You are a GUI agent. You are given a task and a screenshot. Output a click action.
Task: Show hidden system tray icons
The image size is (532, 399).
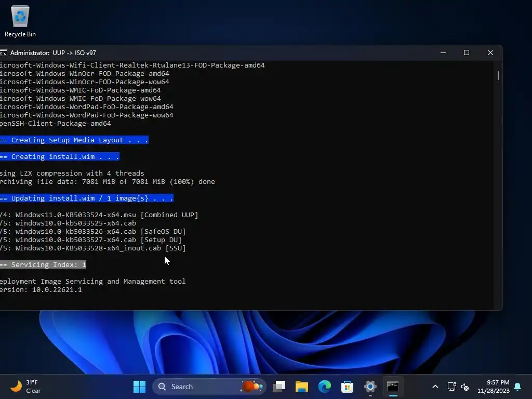[435, 387]
